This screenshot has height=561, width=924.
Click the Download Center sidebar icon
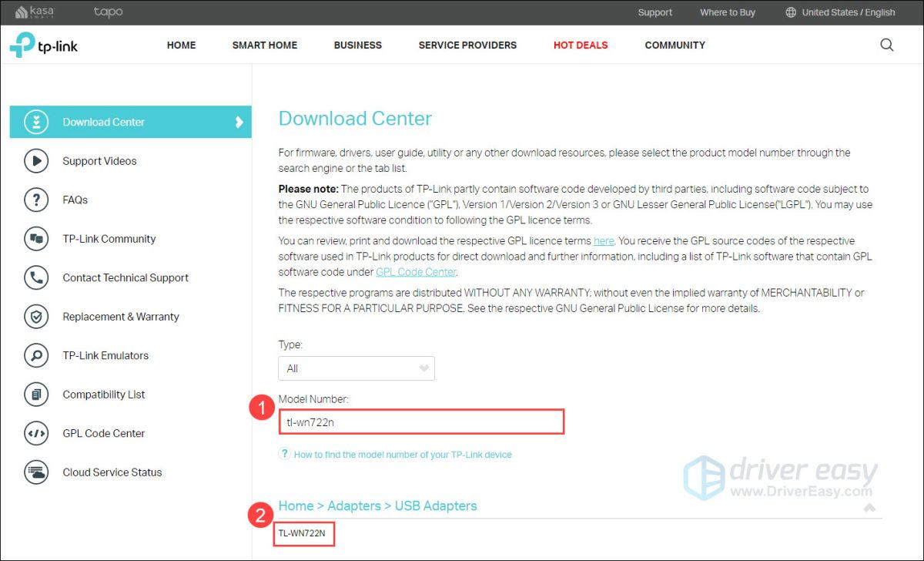36,122
